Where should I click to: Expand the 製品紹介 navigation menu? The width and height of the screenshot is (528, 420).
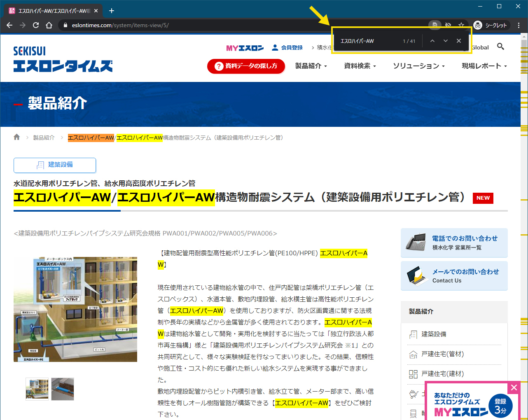coord(311,66)
